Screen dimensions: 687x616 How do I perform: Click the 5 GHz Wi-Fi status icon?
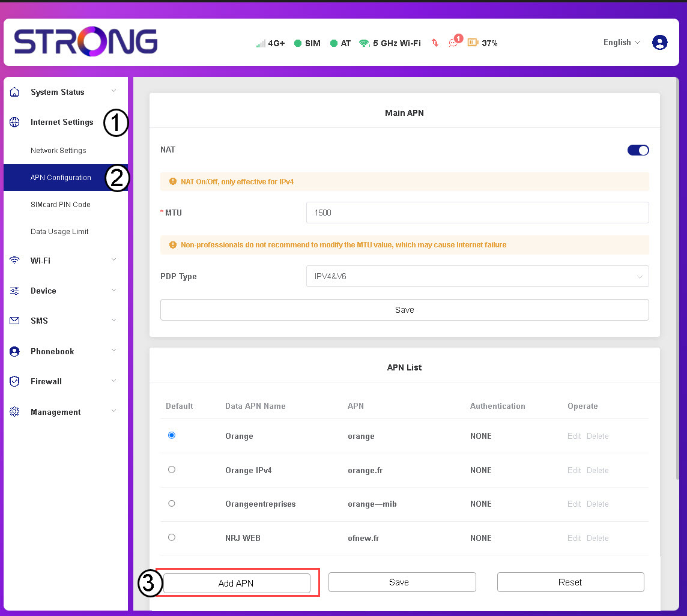click(364, 43)
